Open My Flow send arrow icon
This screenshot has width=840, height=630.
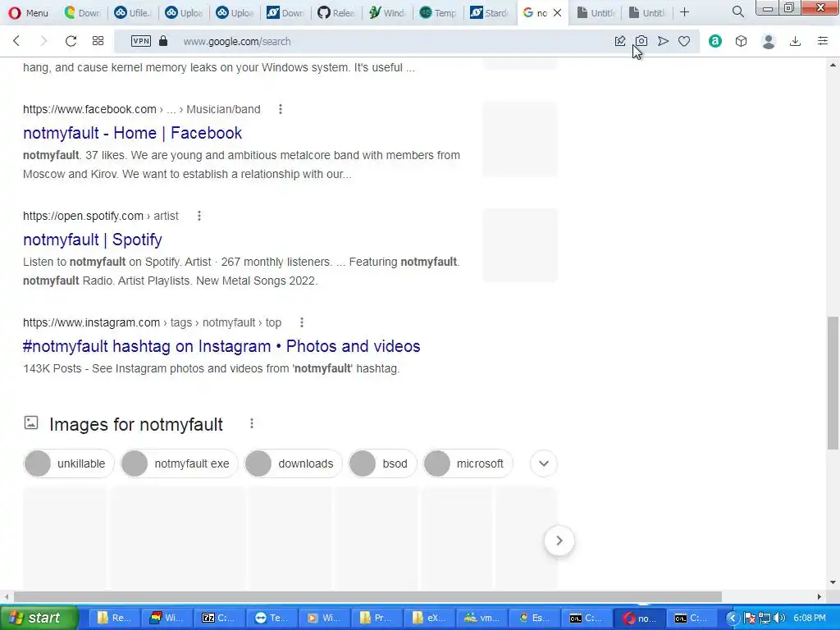663,41
